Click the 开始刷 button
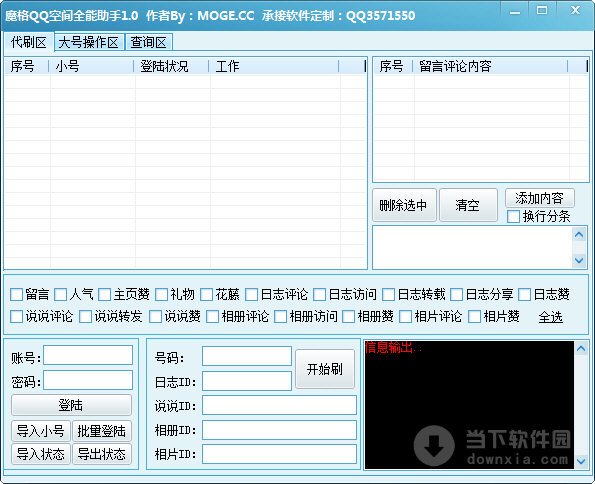595x484 pixels. [325, 369]
